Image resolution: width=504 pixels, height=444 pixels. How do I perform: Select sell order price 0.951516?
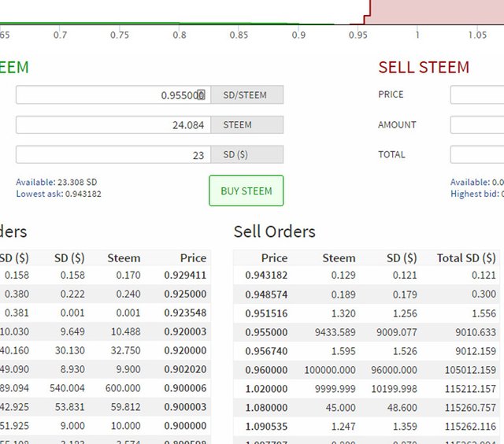pyautogui.click(x=266, y=313)
